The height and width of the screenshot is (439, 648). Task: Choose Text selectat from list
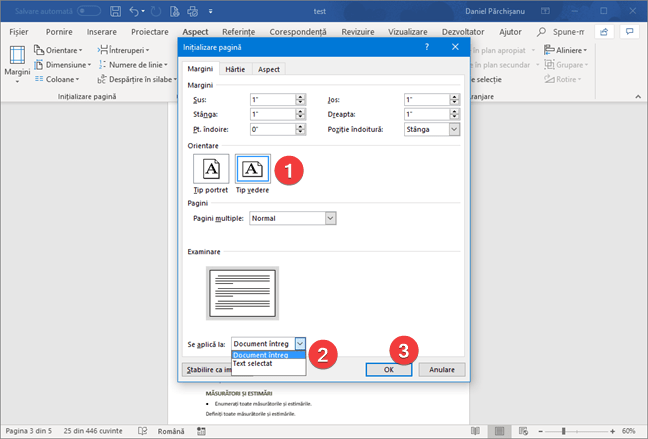click(x=269, y=363)
